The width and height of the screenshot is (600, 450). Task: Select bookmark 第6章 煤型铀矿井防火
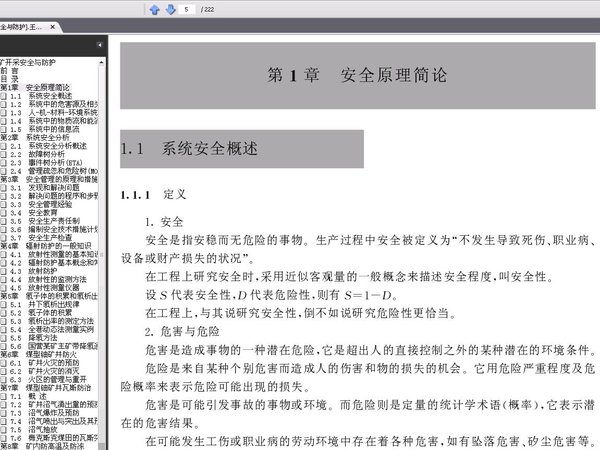(38, 354)
